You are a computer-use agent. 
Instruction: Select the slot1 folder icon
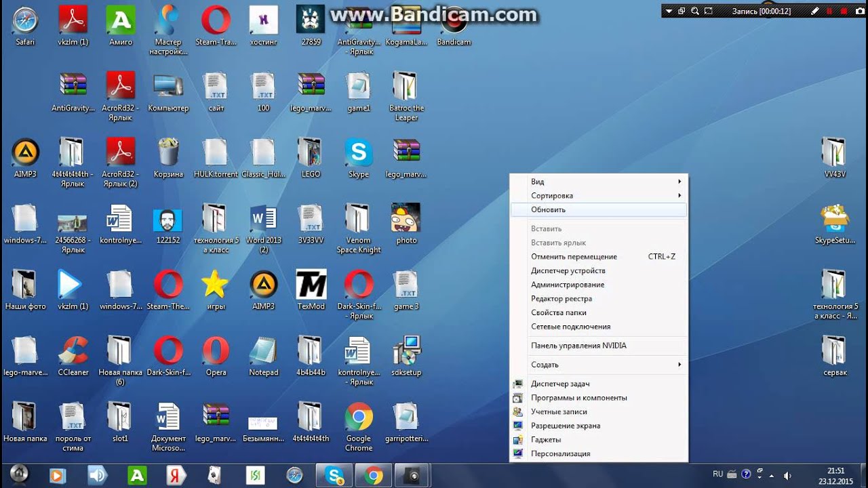click(121, 422)
